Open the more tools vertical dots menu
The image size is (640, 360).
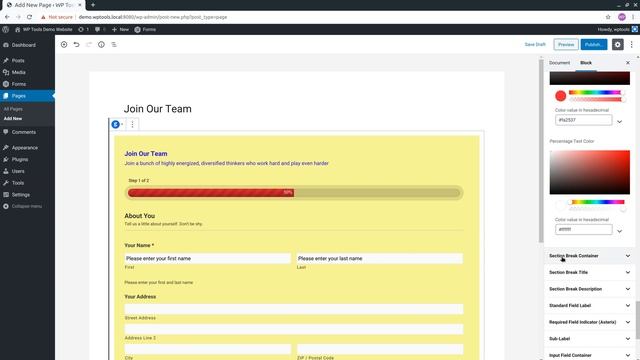coord(631,44)
